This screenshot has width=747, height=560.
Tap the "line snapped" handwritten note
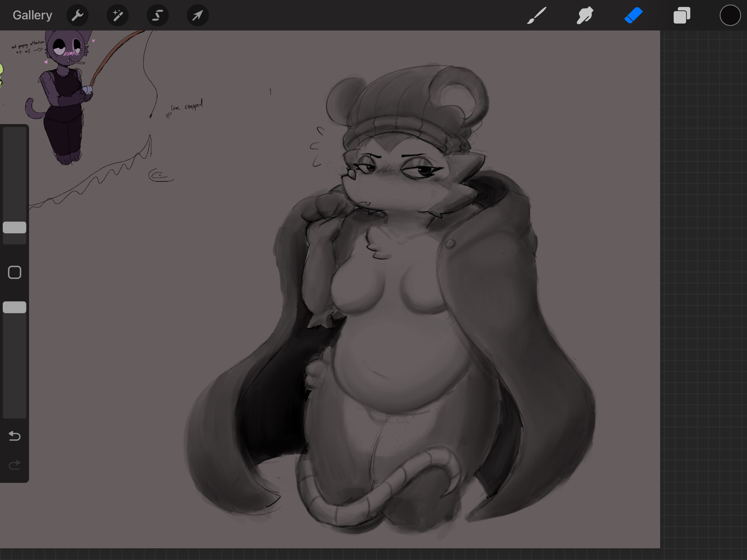click(x=187, y=106)
